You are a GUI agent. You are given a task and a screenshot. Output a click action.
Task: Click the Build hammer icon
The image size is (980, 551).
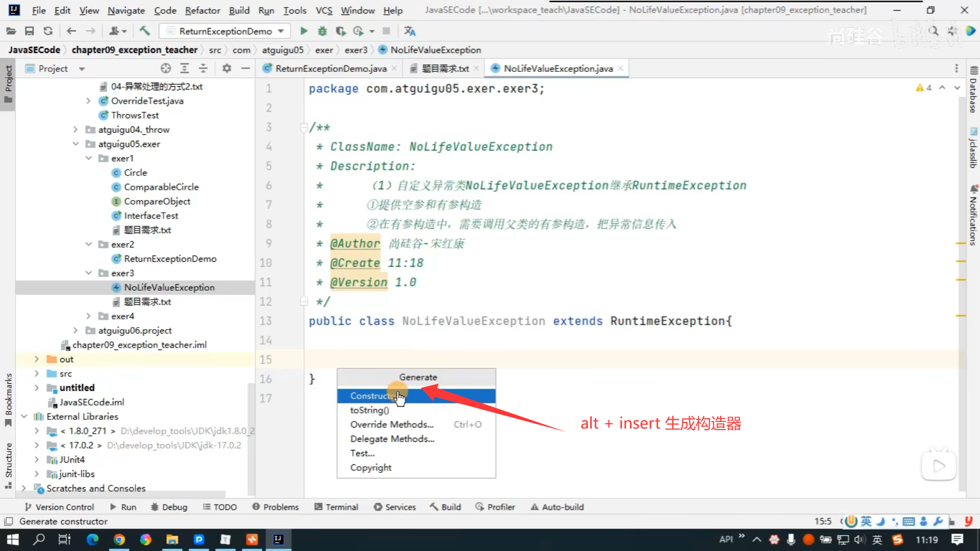(x=145, y=31)
